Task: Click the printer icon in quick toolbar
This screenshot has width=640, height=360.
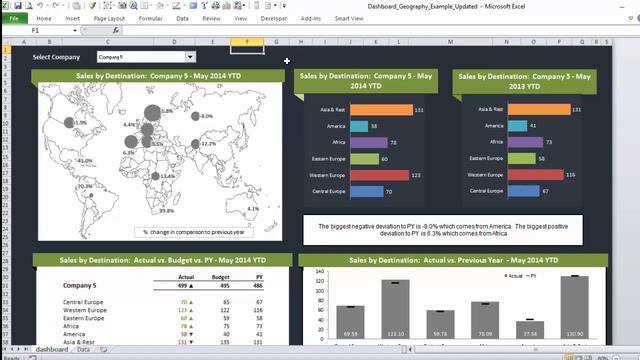Action: (x=216, y=6)
